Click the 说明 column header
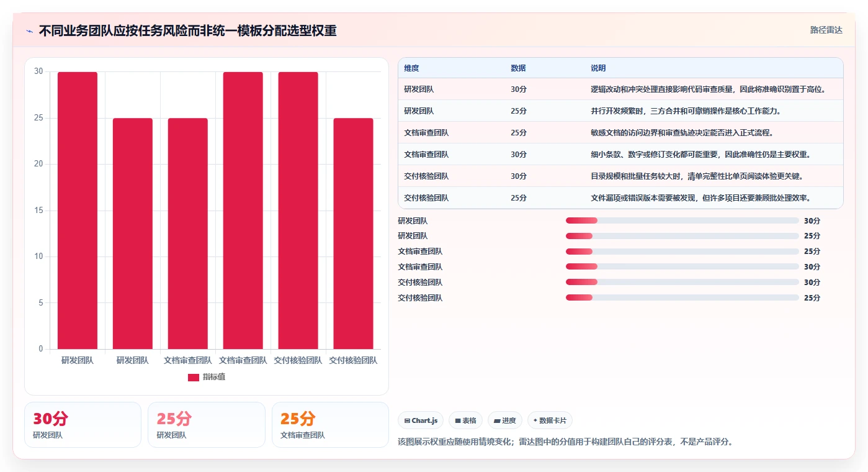868x472 pixels. [598, 68]
